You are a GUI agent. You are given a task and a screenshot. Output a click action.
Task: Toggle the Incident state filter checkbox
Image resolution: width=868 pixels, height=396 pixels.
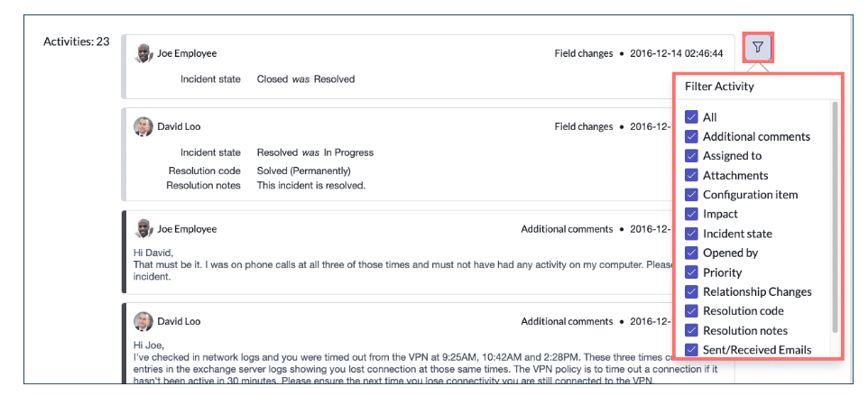pos(691,234)
